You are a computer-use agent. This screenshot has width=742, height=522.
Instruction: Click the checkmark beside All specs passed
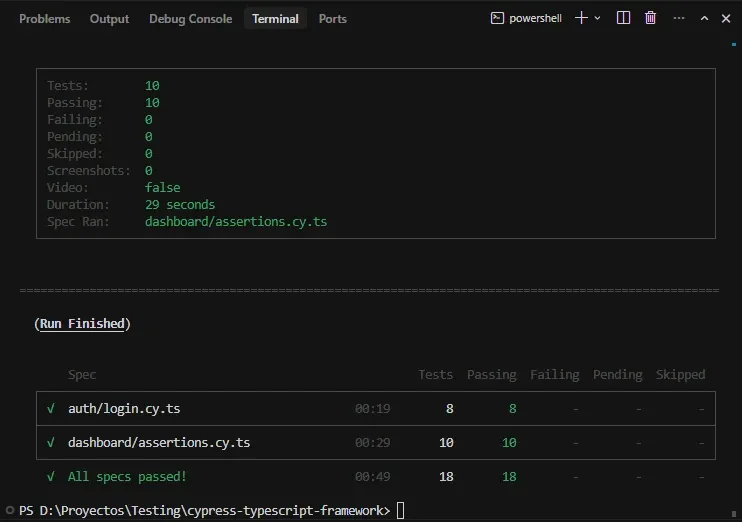51,477
